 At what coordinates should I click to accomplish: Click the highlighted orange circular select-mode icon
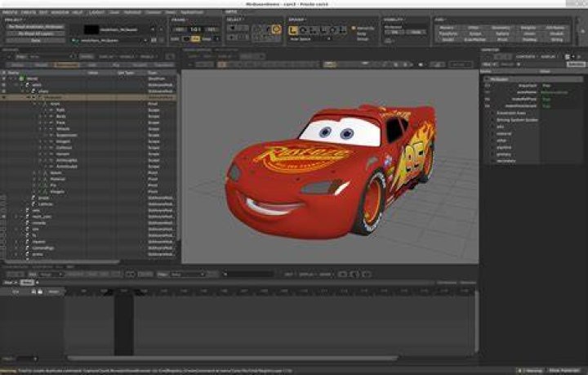[276, 29]
